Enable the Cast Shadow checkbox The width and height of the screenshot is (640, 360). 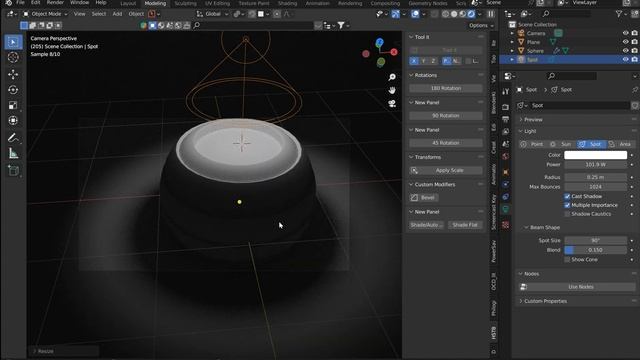567,196
